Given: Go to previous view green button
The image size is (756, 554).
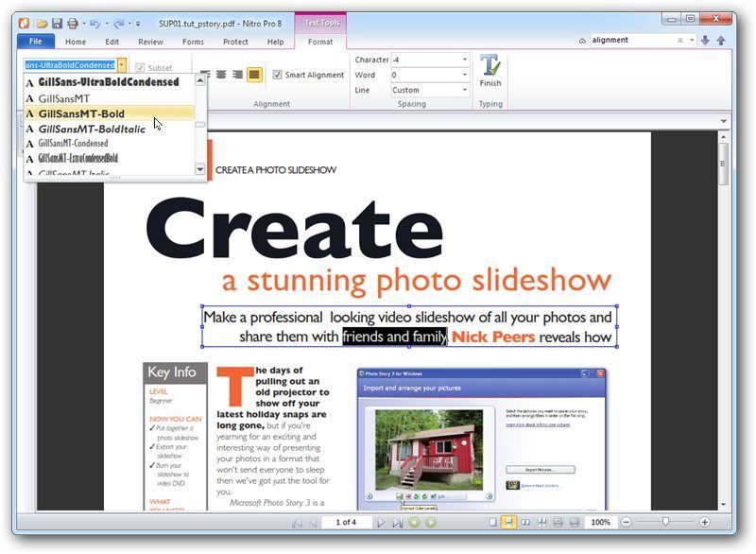Looking at the screenshot, I should click(x=414, y=522).
